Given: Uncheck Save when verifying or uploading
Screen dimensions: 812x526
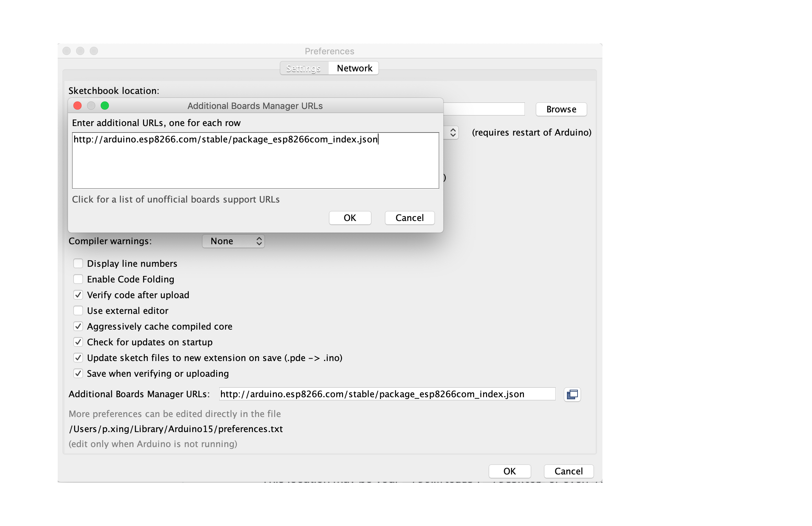Looking at the screenshot, I should pyautogui.click(x=78, y=373).
